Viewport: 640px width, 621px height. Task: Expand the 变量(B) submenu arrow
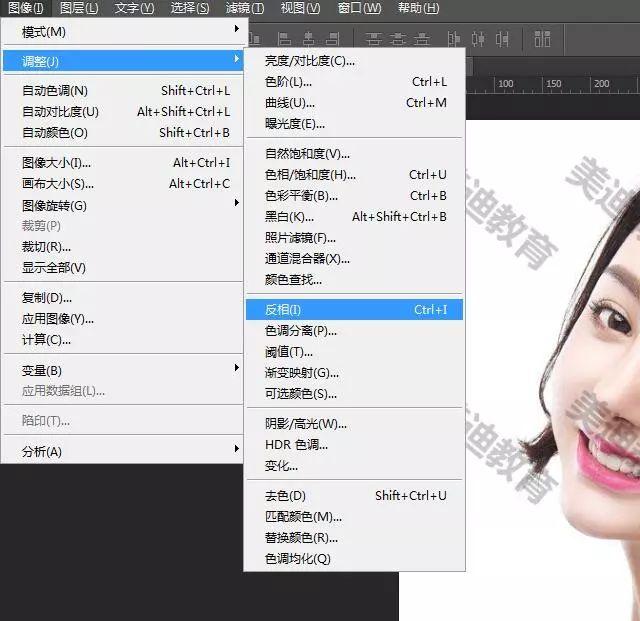point(236,367)
